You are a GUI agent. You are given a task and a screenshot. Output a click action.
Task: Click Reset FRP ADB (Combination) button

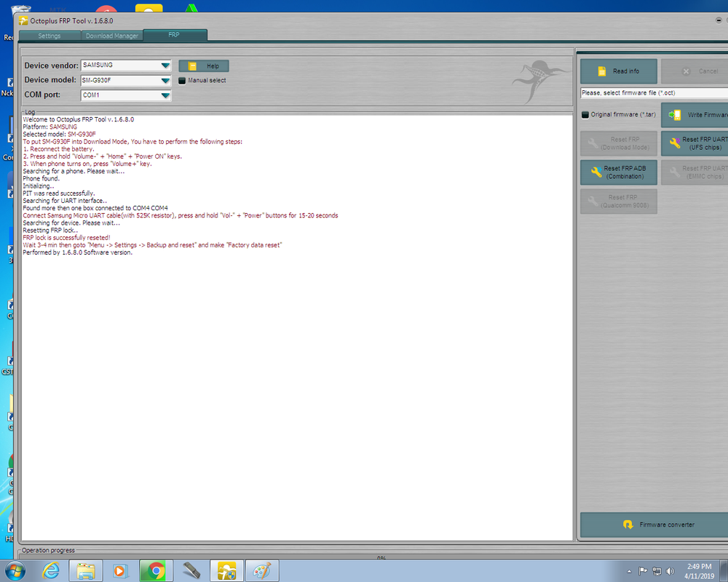click(x=618, y=172)
